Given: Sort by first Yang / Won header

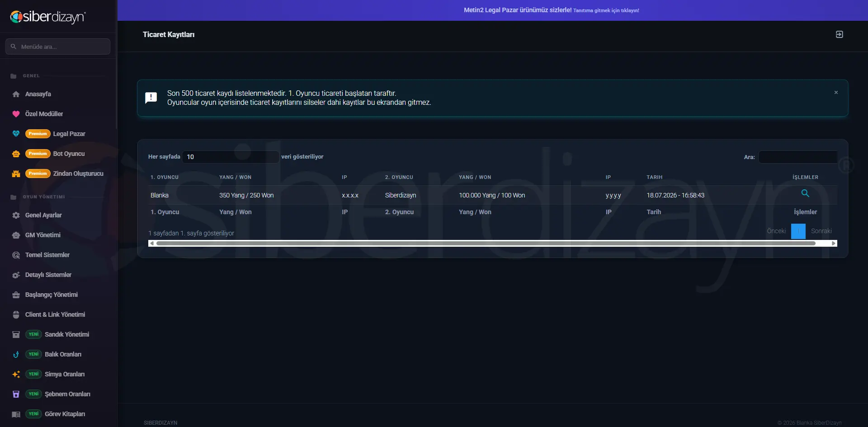Looking at the screenshot, I should tap(235, 177).
